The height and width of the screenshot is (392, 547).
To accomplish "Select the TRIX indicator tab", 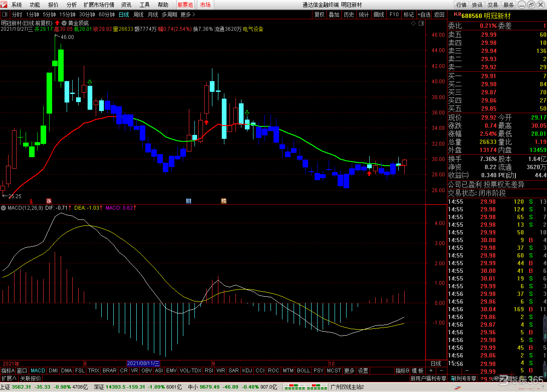I will click(x=94, y=371).
